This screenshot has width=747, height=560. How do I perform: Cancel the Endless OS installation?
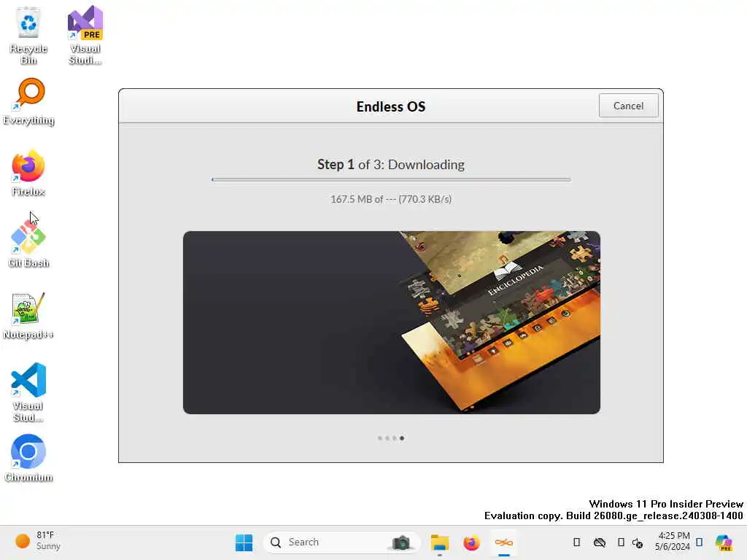(628, 106)
